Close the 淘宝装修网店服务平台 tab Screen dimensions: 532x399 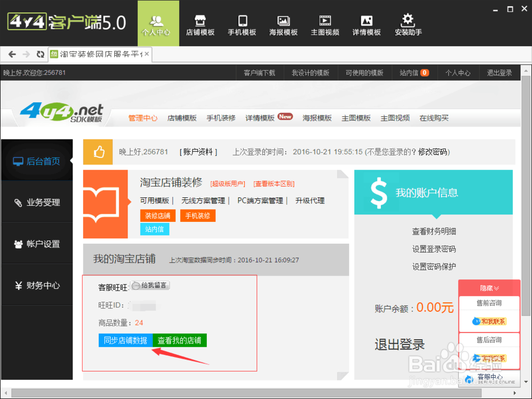coord(147,54)
